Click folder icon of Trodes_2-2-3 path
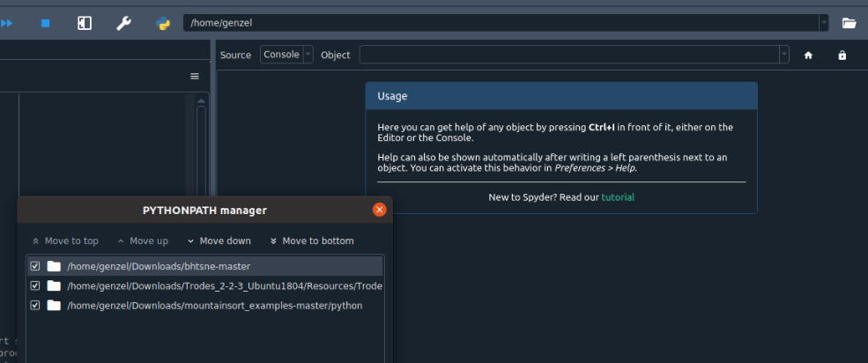Viewport: 868px width, 363px height. [54, 286]
